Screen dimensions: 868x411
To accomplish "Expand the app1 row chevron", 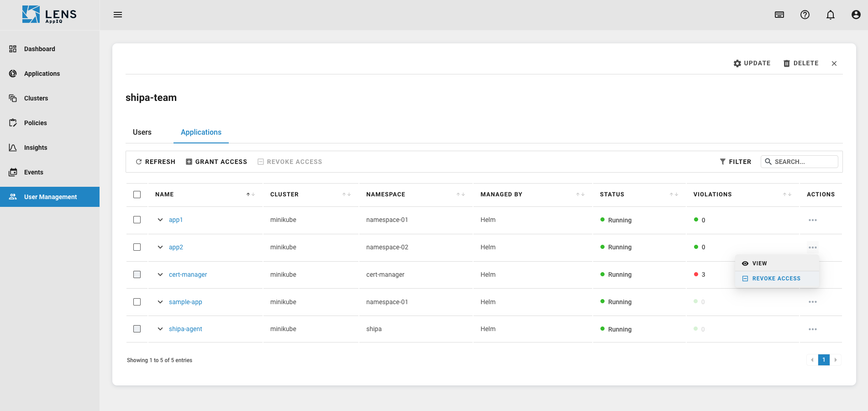I will click(x=160, y=220).
